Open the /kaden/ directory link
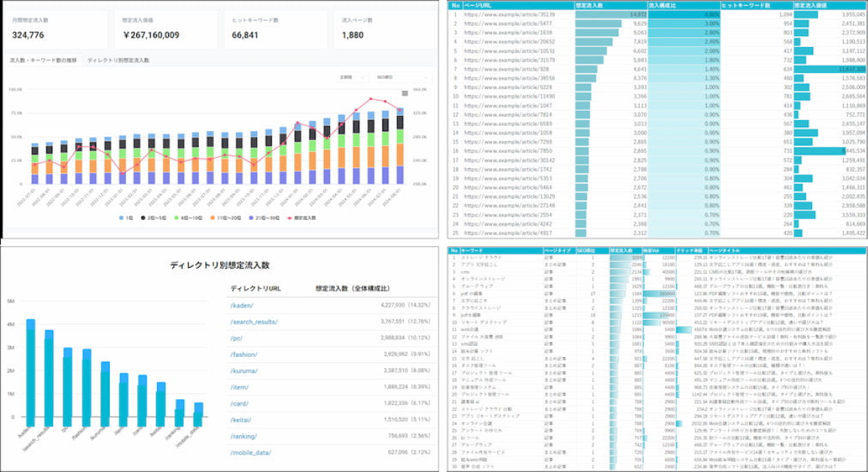 tap(242, 305)
